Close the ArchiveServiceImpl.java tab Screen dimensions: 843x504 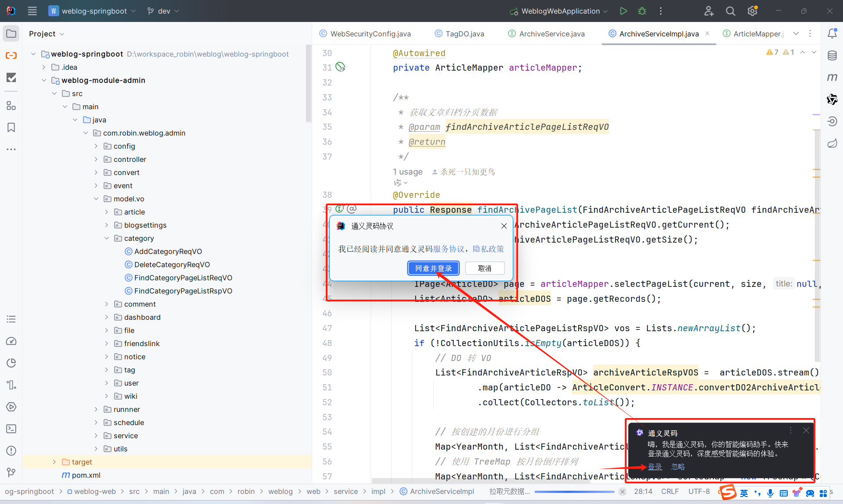(707, 33)
